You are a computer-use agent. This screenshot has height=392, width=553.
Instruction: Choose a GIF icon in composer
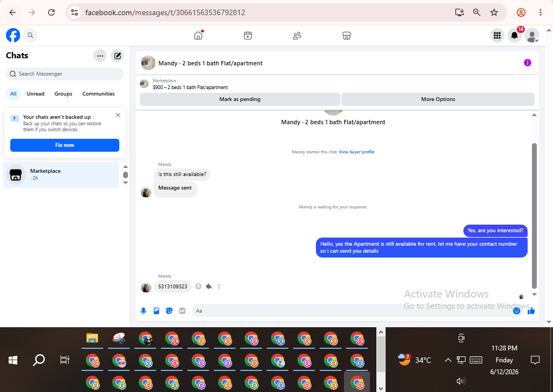point(183,310)
